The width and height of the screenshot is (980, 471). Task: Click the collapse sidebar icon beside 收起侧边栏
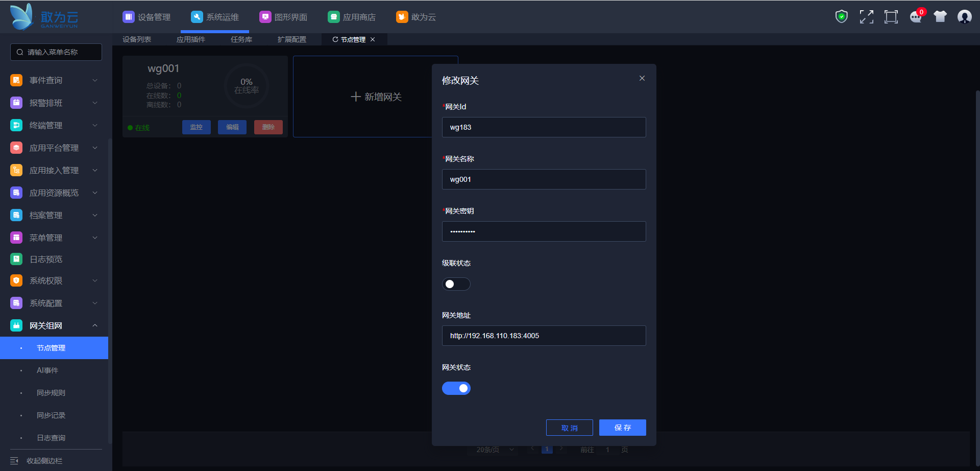pos(14,461)
